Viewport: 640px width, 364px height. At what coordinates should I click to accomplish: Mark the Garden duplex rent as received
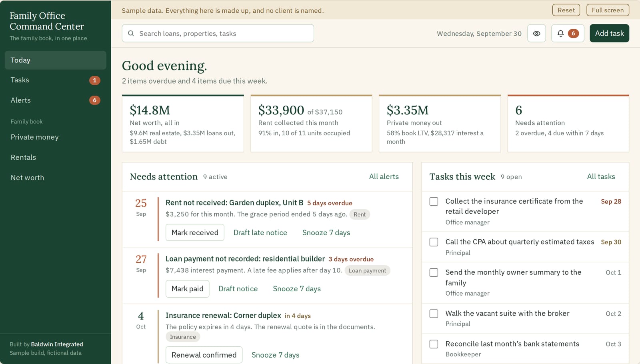[x=195, y=233]
